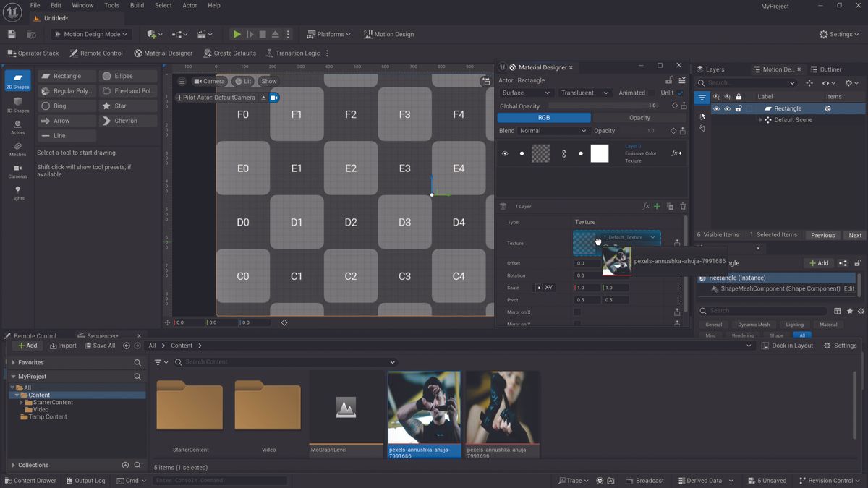The height and width of the screenshot is (488, 868).
Task: Open the Surface material type dropdown
Action: [526, 93]
